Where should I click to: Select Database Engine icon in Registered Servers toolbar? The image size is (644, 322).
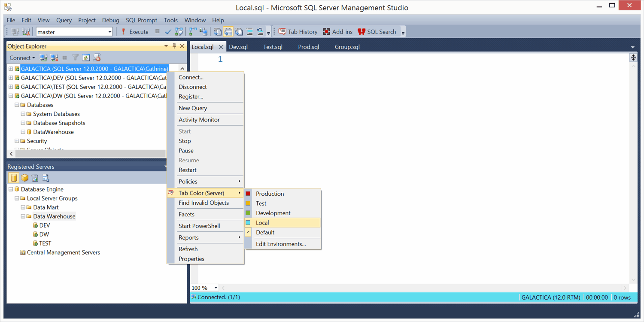14,178
